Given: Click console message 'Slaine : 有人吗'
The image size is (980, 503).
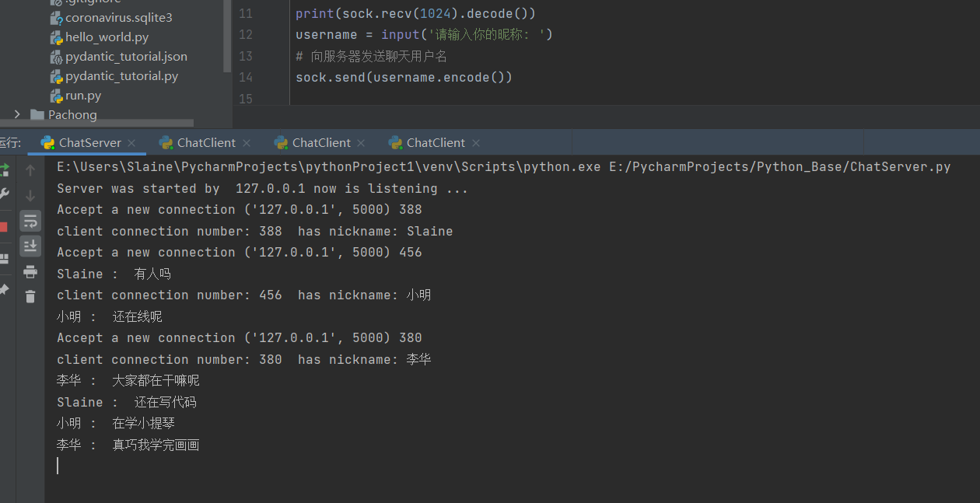Looking at the screenshot, I should tap(114, 274).
